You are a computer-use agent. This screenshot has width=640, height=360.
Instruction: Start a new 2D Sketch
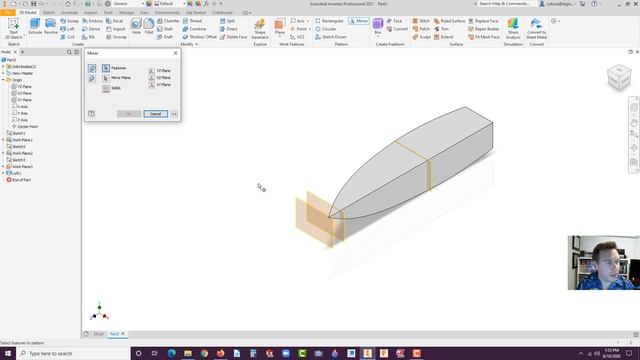click(x=13, y=28)
